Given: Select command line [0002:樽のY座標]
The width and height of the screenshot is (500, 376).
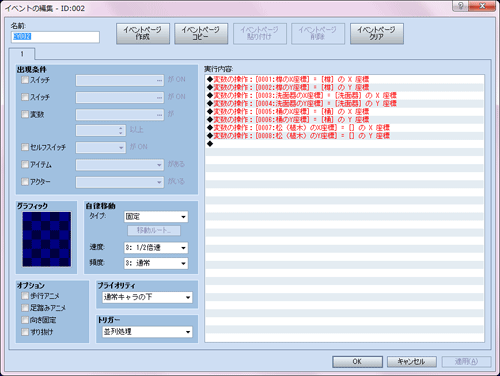Looking at the screenshot, I should coord(344,87).
